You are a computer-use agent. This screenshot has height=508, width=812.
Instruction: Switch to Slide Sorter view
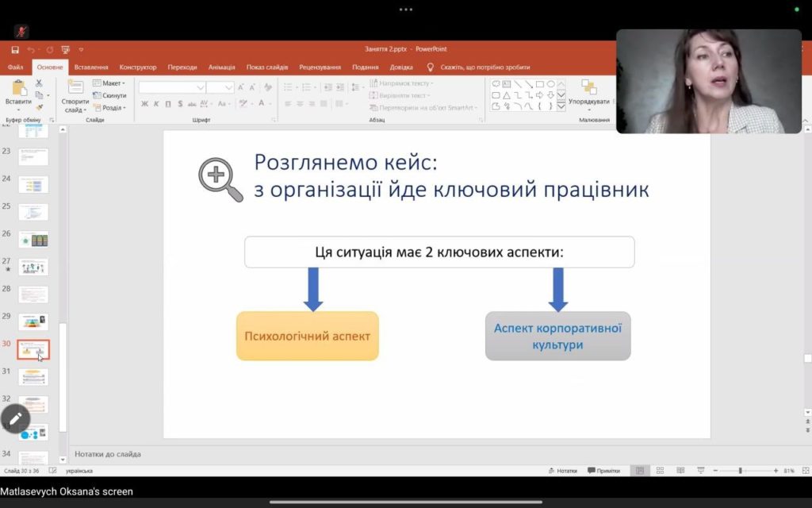pyautogui.click(x=661, y=471)
